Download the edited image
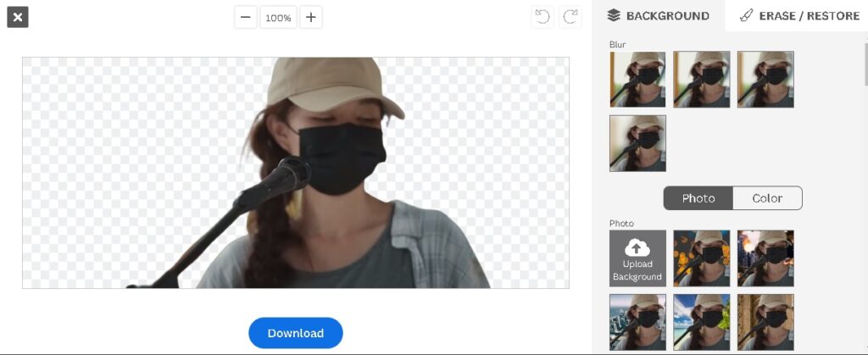 pos(296,333)
